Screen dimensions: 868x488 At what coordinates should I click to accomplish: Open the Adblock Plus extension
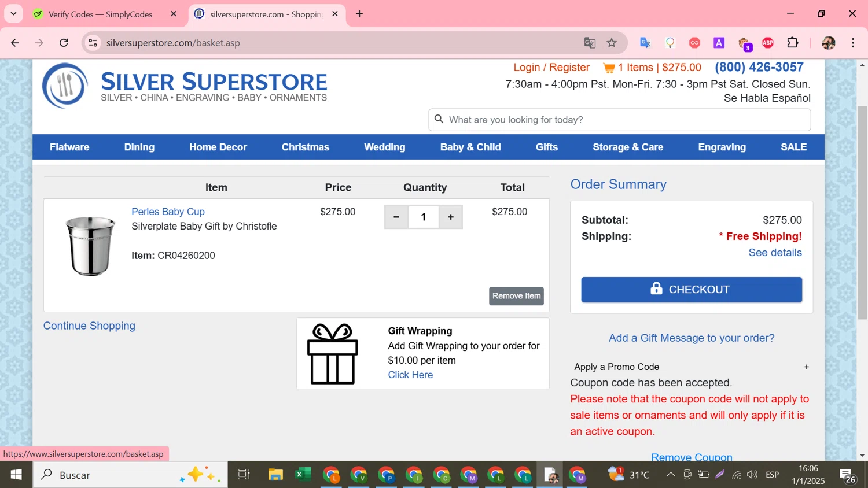tap(768, 43)
